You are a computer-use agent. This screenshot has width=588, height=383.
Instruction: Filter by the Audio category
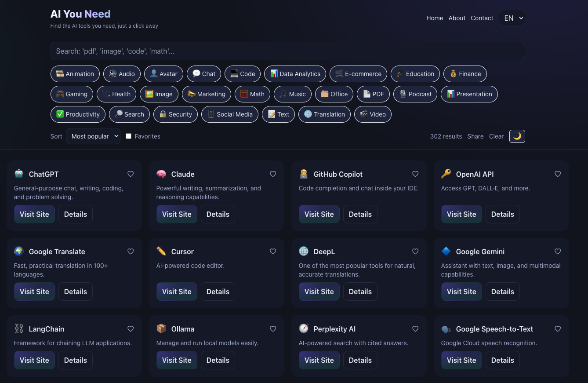coord(122,74)
